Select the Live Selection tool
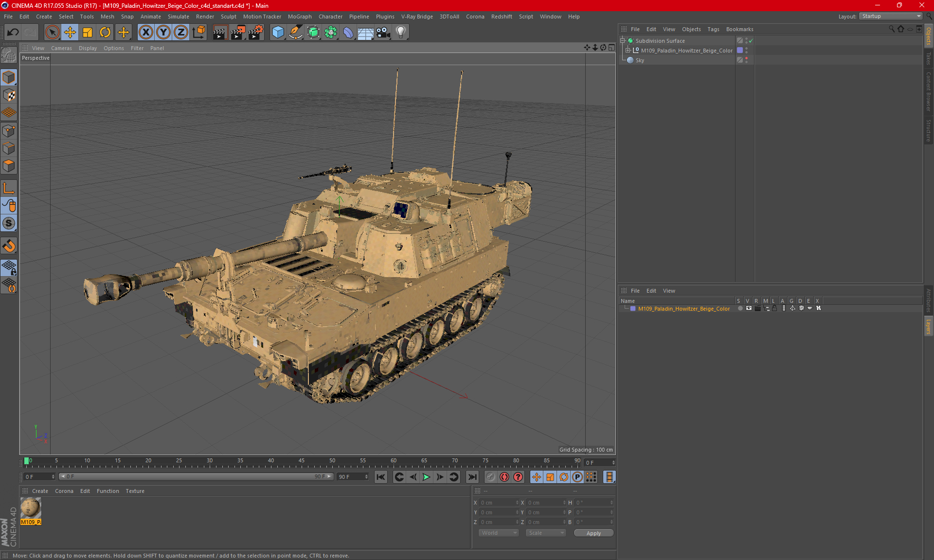934x560 pixels. click(x=52, y=33)
